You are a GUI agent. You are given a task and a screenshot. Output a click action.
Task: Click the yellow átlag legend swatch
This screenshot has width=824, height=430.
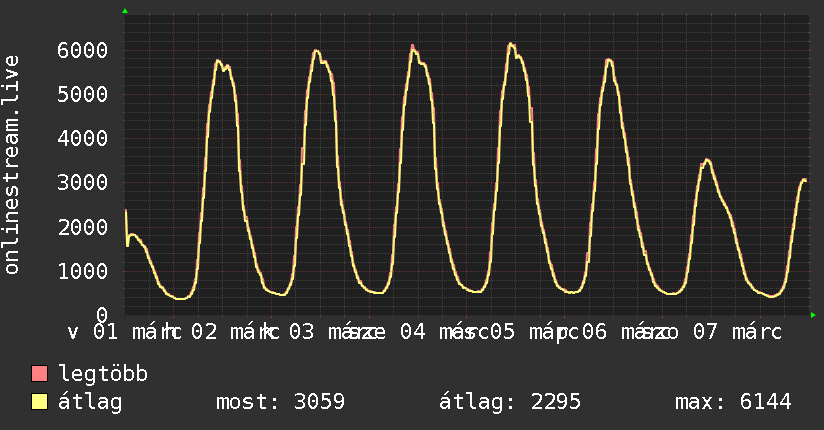pos(39,402)
